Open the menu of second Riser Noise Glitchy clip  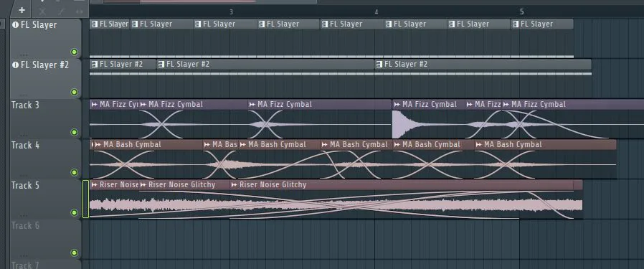143,185
